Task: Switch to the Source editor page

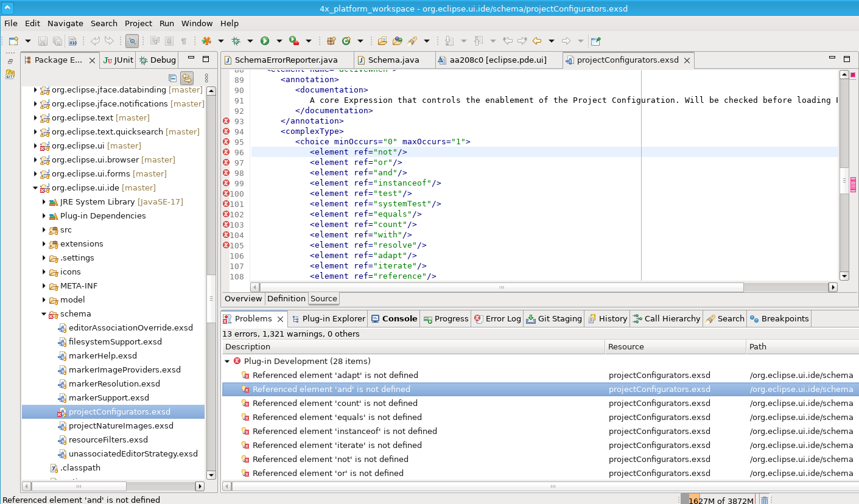Action: 323,298
